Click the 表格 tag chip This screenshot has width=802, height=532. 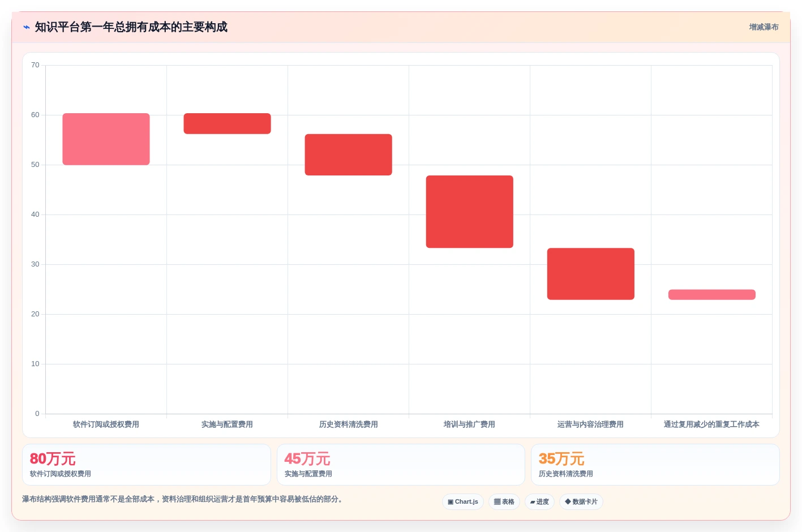pyautogui.click(x=504, y=502)
